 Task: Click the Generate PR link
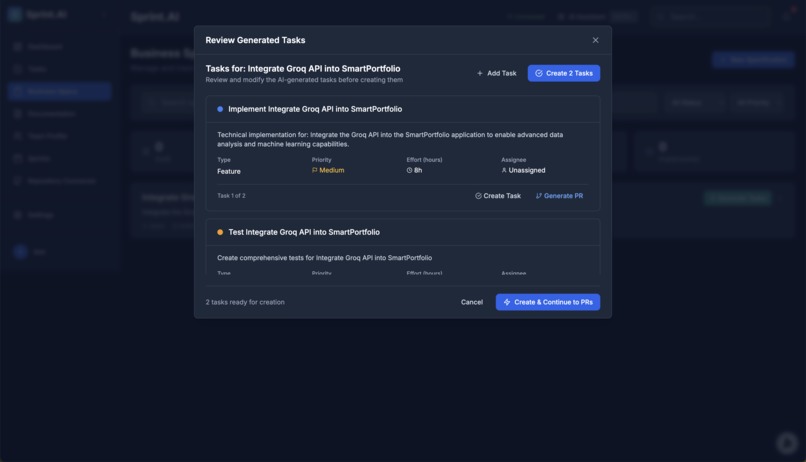[559, 196]
